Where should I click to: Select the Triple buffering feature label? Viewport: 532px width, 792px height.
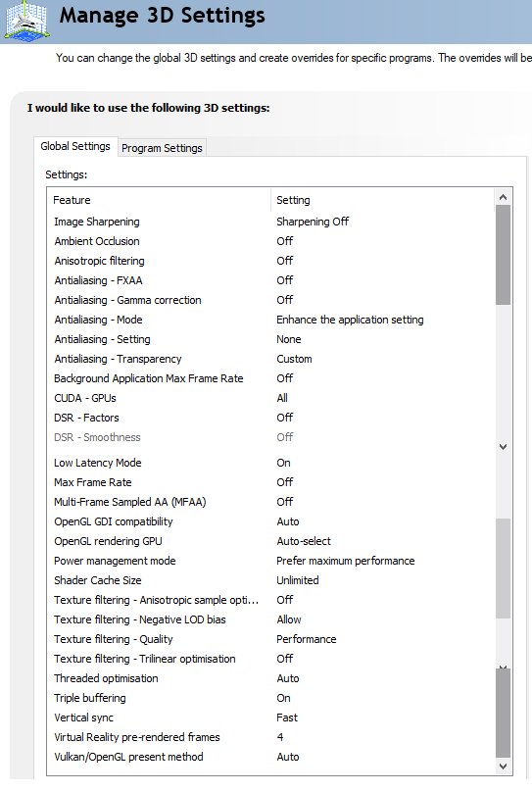tap(90, 698)
